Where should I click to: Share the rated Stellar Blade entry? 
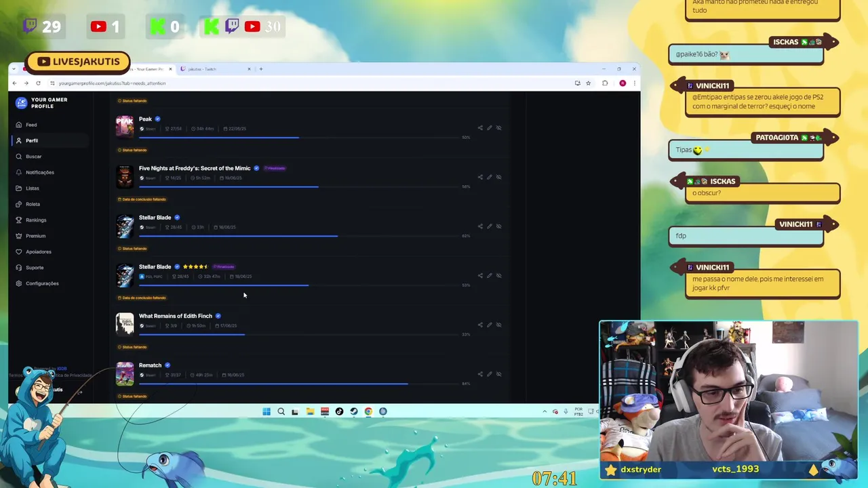[x=480, y=275]
